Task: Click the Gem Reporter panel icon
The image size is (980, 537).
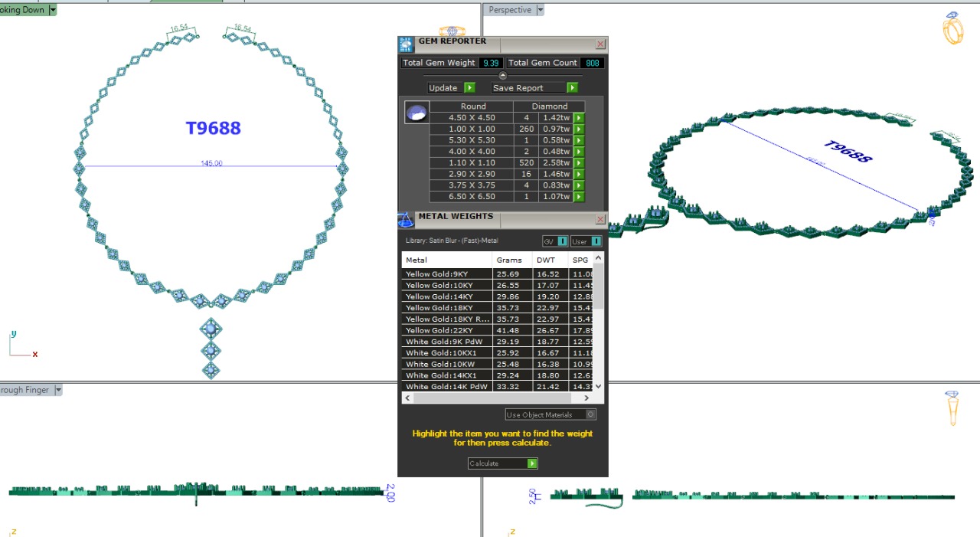Action: coord(406,44)
